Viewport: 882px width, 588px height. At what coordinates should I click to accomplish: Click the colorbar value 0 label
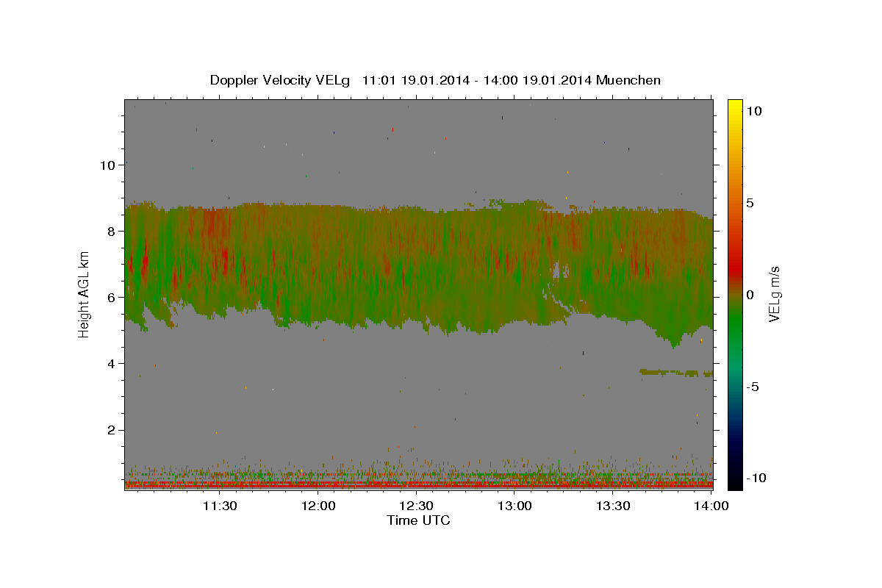pos(749,294)
